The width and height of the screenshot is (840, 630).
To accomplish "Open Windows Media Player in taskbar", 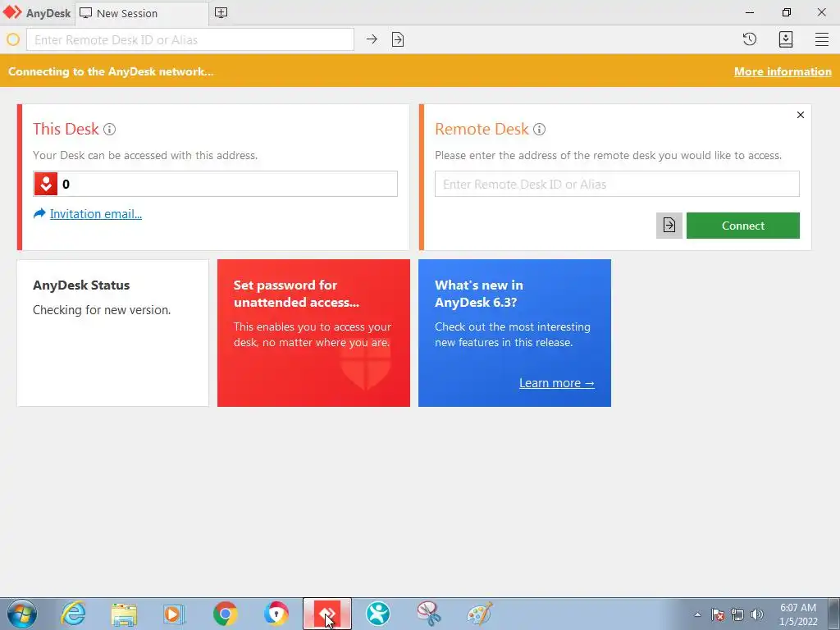I will click(x=175, y=614).
